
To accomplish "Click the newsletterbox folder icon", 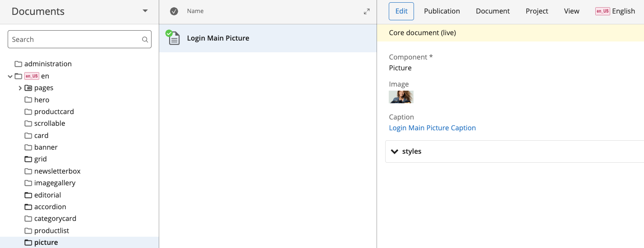I will pos(28,171).
